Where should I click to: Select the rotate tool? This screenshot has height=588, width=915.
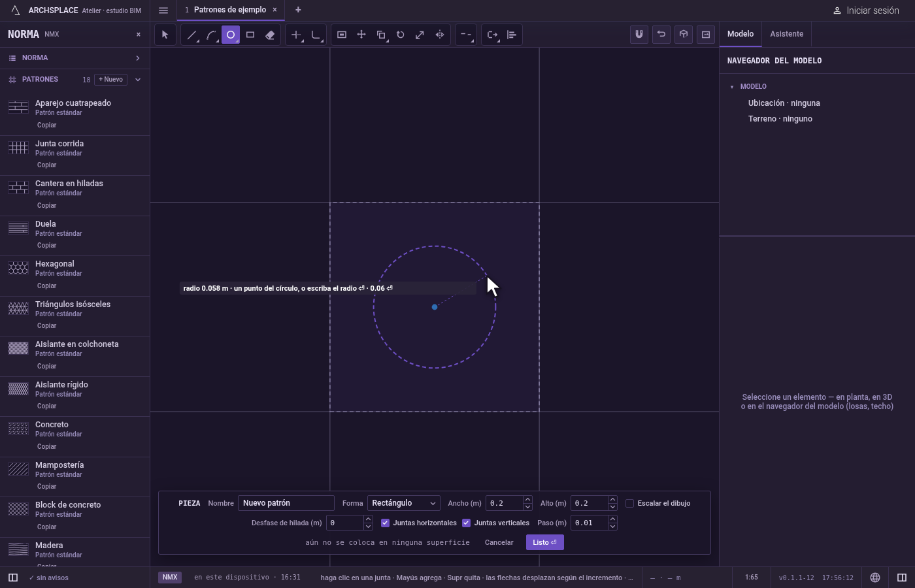pos(401,35)
